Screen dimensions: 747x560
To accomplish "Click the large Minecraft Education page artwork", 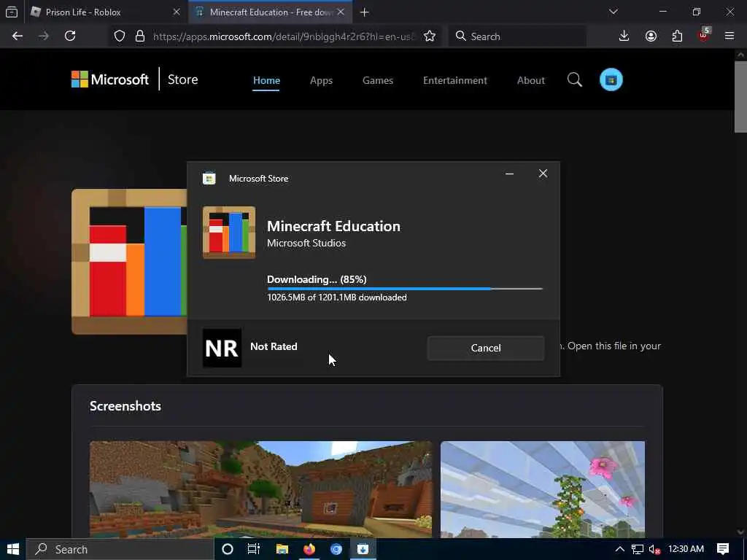I will coord(129,262).
